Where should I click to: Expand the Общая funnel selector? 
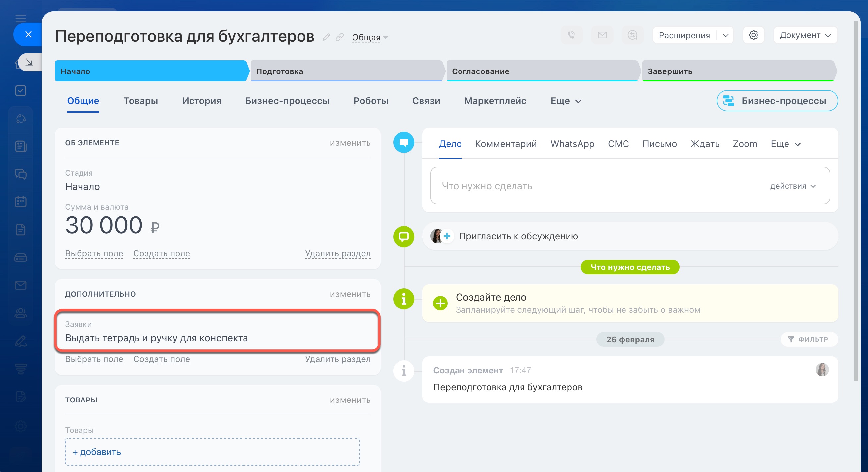pos(370,37)
